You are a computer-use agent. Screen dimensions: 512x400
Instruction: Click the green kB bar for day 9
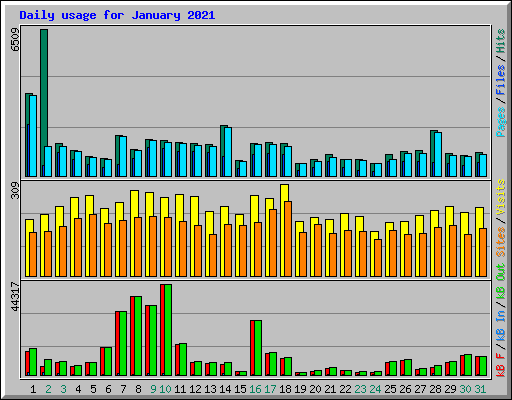coord(153,341)
